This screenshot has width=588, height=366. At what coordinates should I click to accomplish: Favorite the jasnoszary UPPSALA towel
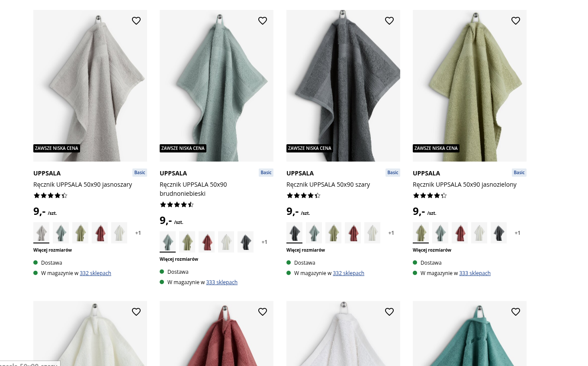pos(136,21)
